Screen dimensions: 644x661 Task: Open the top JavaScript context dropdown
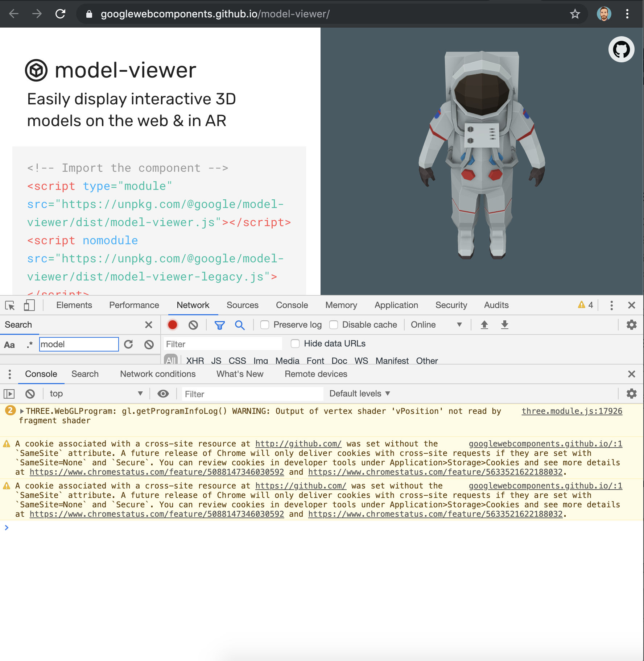[x=96, y=394]
